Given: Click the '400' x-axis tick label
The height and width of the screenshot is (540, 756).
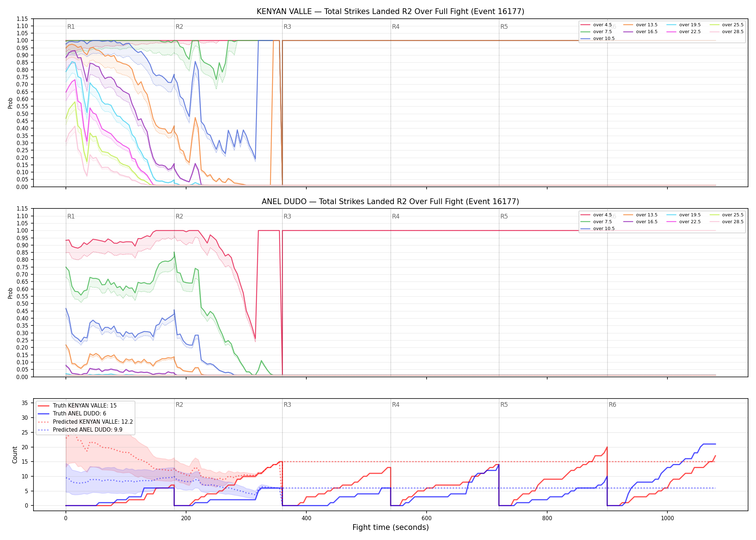Looking at the screenshot, I should click(x=306, y=518).
